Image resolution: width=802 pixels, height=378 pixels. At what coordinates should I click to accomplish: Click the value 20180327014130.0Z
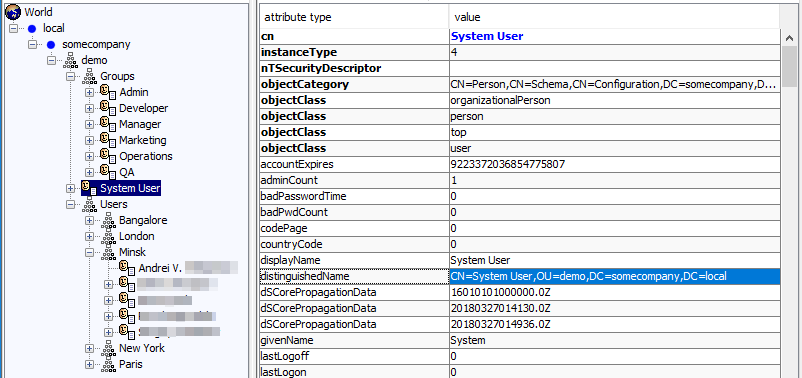click(x=501, y=308)
